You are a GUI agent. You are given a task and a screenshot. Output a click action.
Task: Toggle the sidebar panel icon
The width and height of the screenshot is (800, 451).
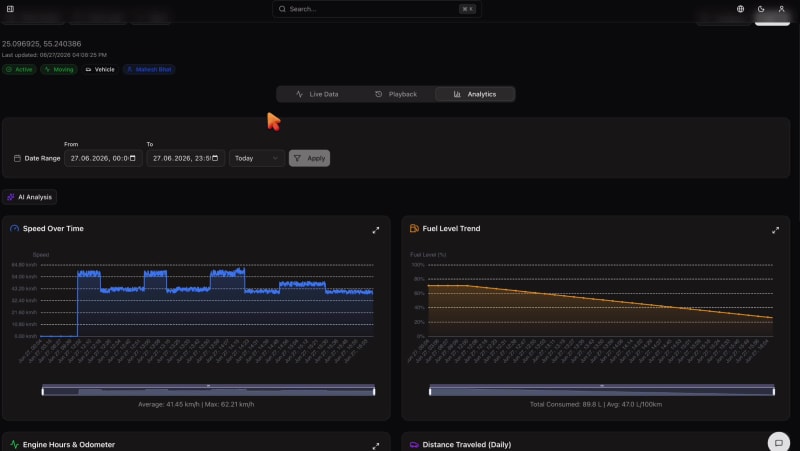click(x=10, y=9)
